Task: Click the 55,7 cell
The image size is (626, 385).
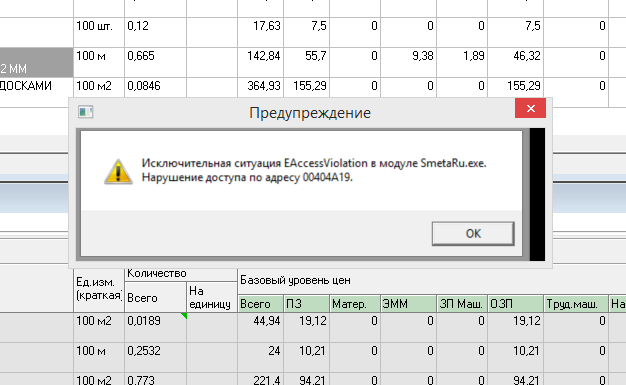Action: pos(306,62)
